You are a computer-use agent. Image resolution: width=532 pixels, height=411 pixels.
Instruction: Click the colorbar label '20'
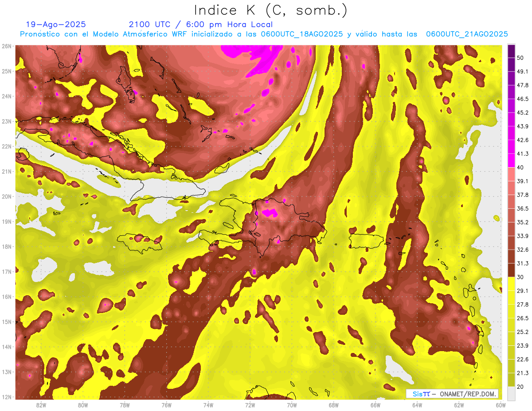(x=520, y=386)
